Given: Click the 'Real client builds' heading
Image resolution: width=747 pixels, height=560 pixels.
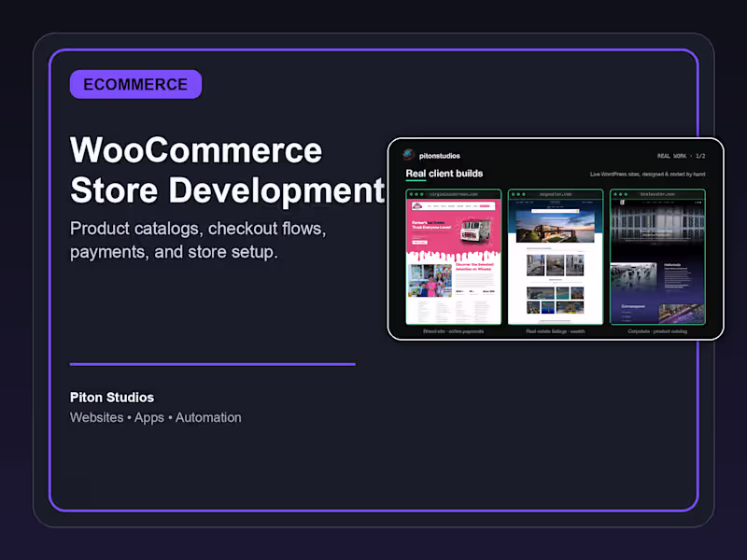Looking at the screenshot, I should tap(444, 174).
